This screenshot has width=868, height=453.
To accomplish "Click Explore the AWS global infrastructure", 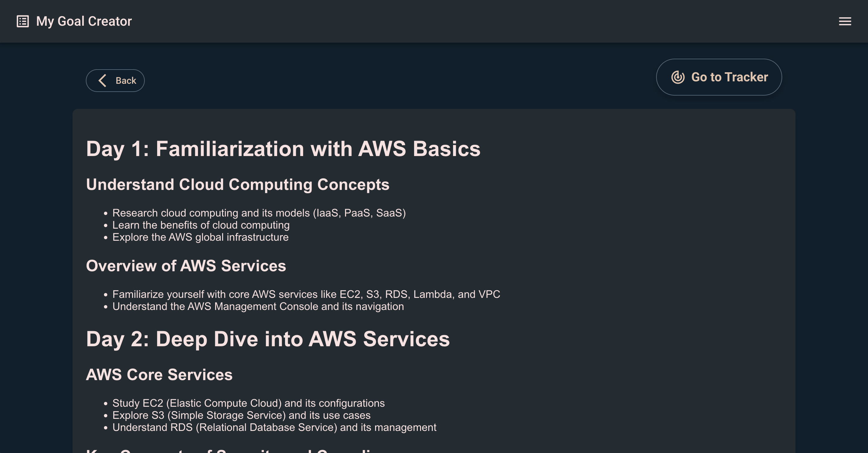I will click(x=200, y=237).
